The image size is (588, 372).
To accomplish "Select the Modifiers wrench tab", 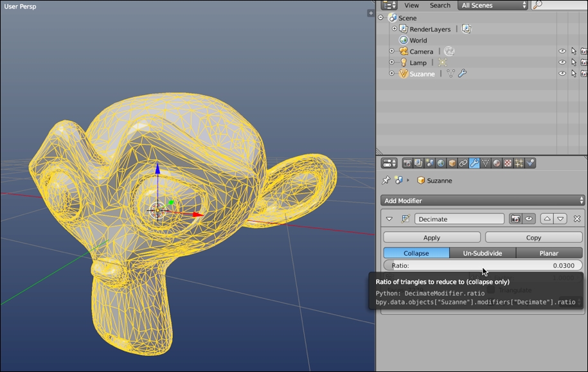I will tap(474, 163).
